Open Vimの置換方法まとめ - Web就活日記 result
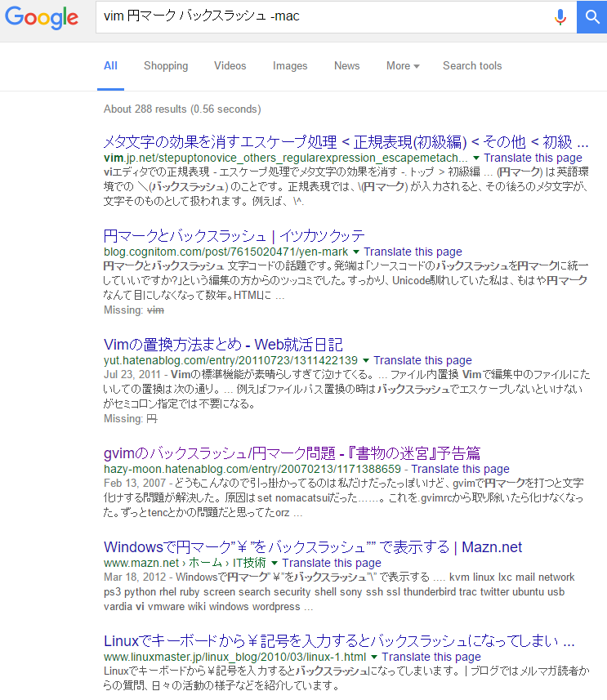This screenshot has height=700, width=607. 223,345
